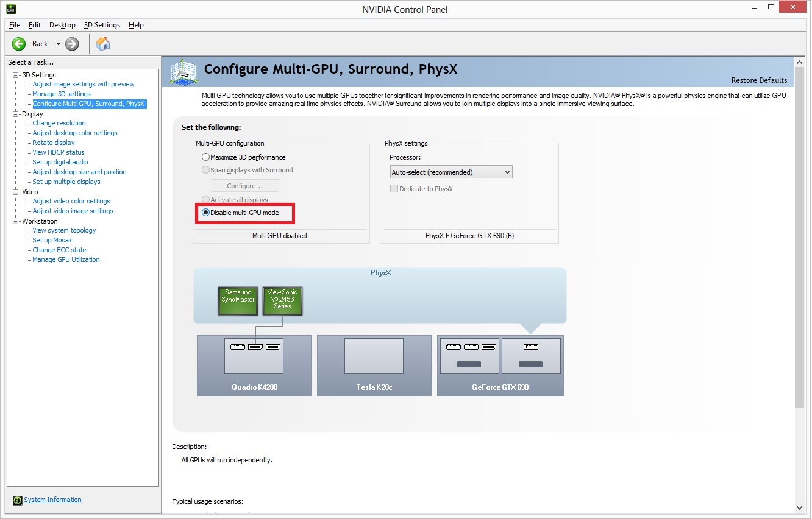The image size is (812, 519).
Task: Click the System Information icon
Action: [x=17, y=500]
